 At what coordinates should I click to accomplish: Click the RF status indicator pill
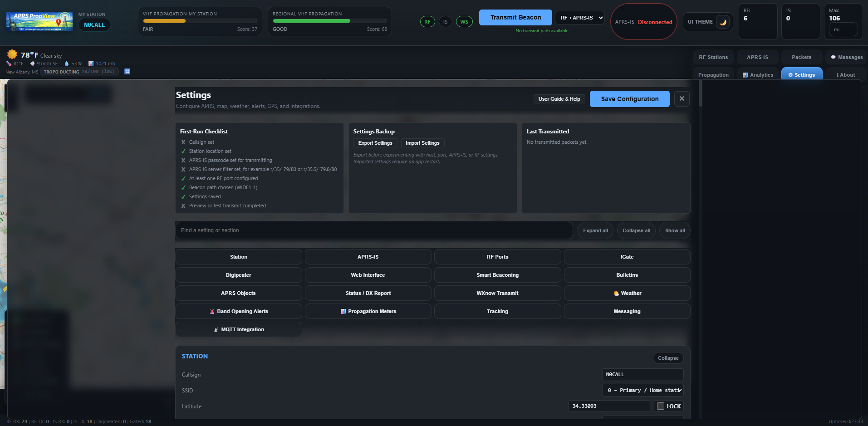pos(427,22)
